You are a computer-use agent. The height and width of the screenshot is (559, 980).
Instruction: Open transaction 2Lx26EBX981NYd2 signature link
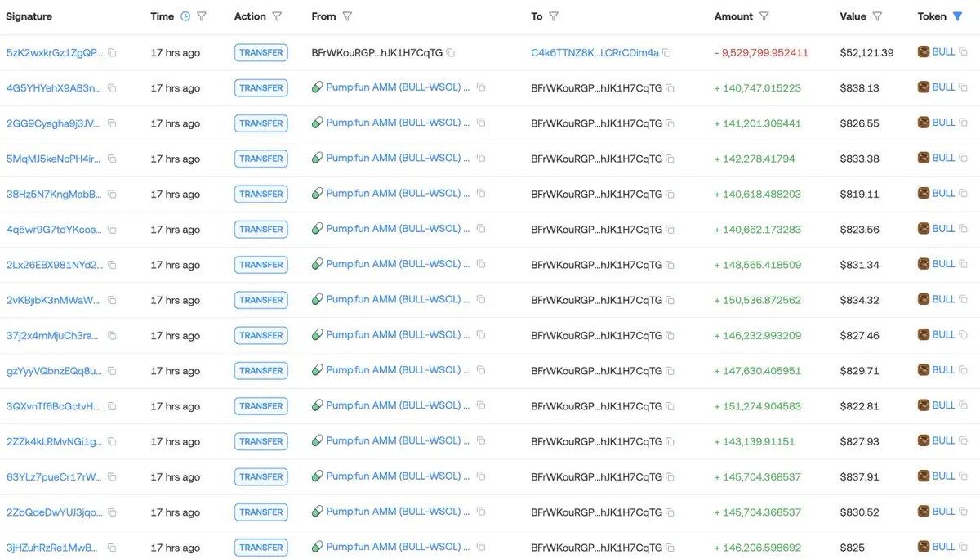point(55,265)
